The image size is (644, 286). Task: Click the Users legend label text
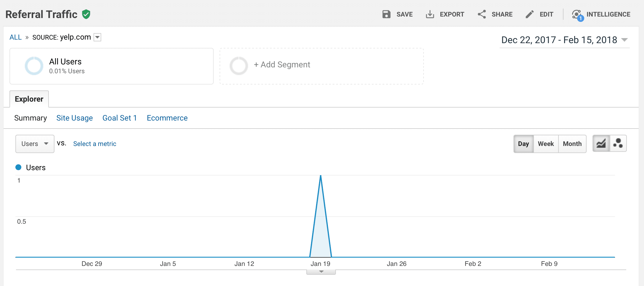click(36, 168)
